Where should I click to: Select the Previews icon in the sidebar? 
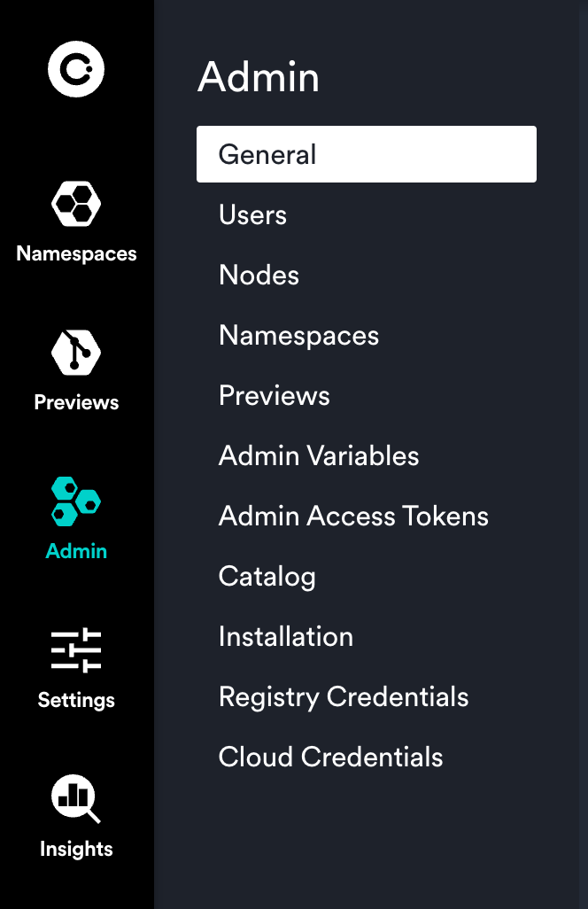coord(76,351)
